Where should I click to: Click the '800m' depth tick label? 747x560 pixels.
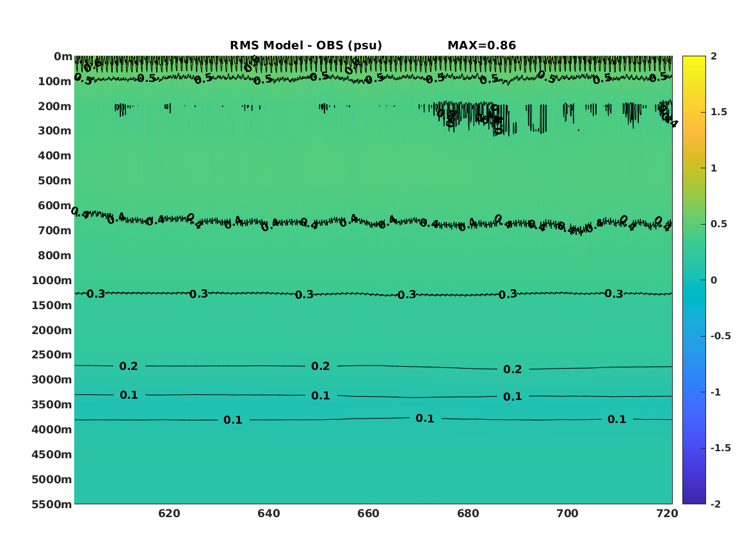[54, 256]
